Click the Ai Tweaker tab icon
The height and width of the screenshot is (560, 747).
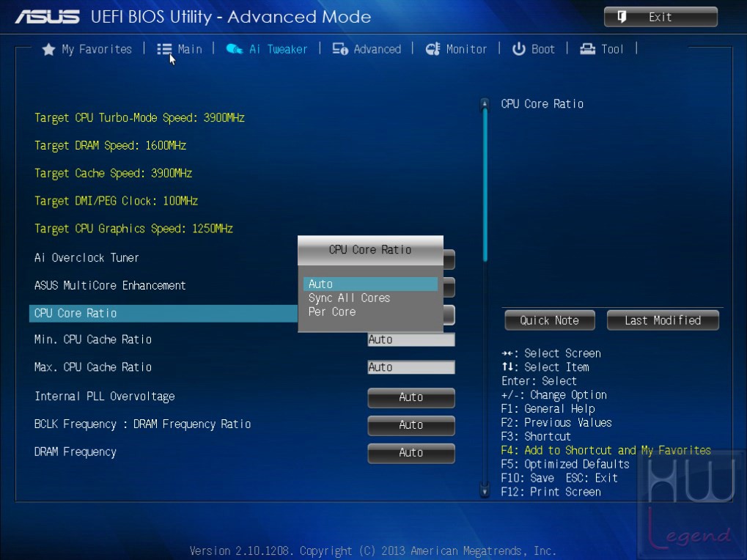235,49
